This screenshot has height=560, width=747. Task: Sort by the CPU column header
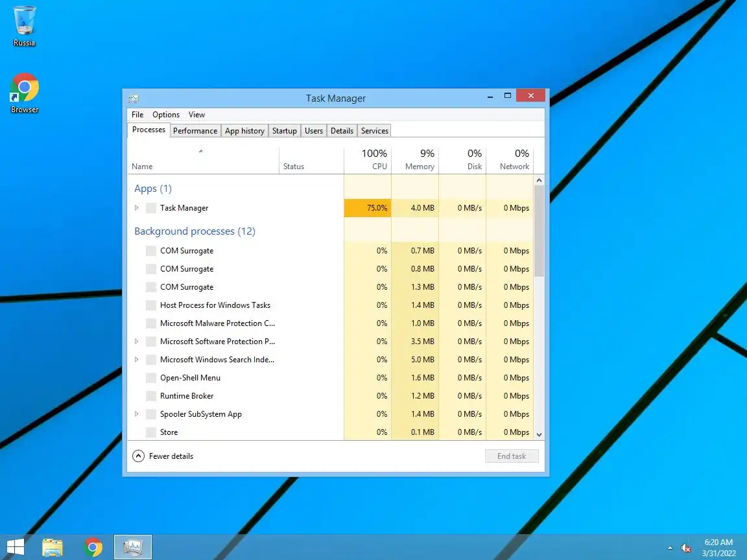pyautogui.click(x=368, y=161)
